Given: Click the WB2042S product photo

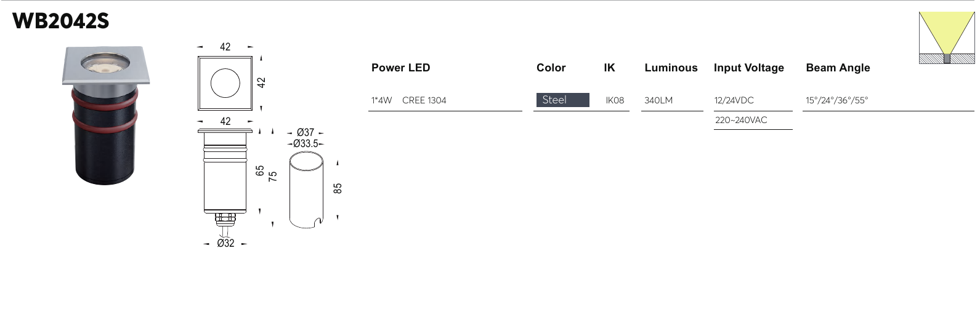Looking at the screenshot, I should tap(106, 116).
